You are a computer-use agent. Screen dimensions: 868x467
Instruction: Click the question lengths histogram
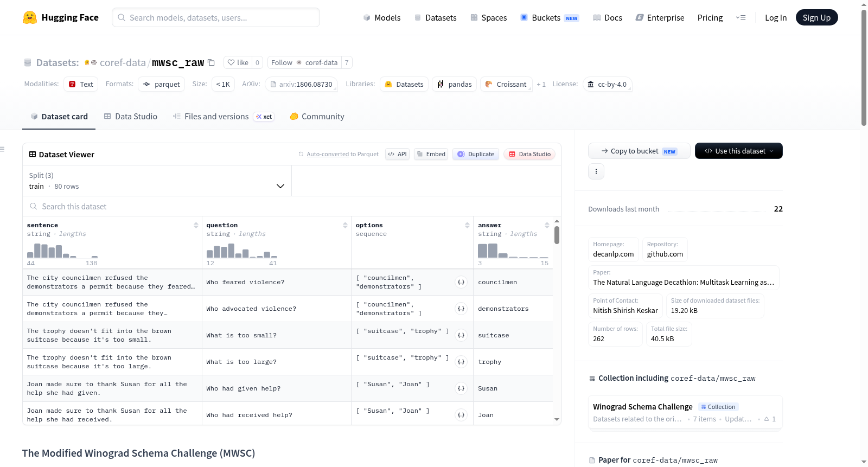click(x=242, y=250)
